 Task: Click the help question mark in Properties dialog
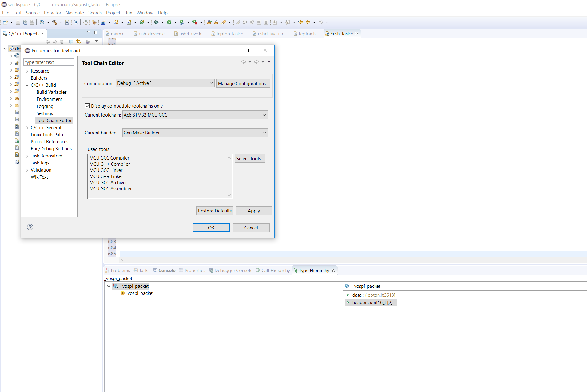(x=30, y=227)
